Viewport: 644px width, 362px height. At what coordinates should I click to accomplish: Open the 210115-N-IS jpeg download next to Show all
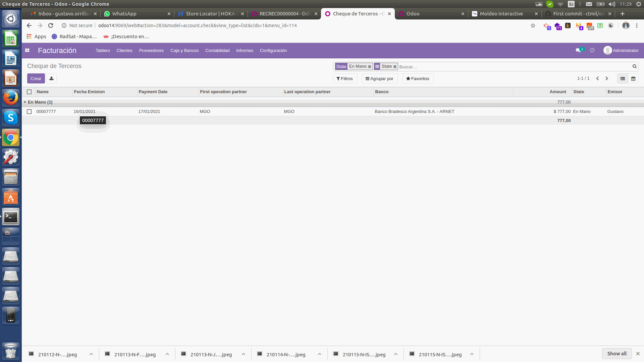(x=440, y=354)
